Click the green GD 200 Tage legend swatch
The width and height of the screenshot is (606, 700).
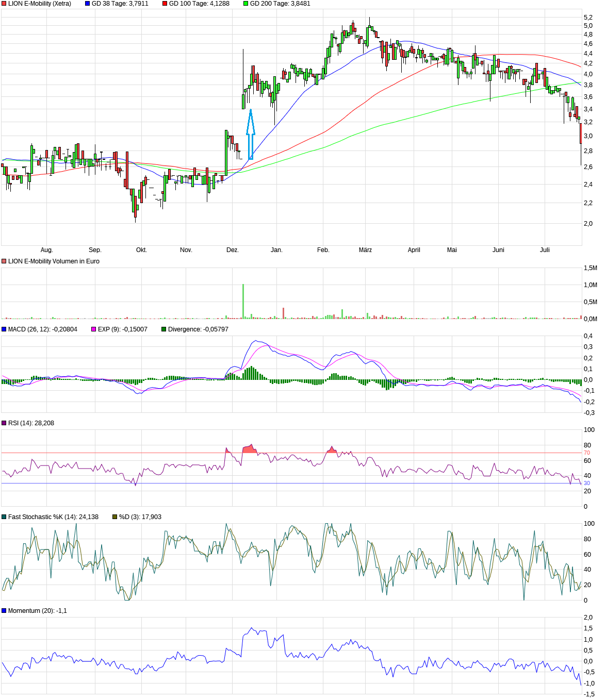click(245, 4)
